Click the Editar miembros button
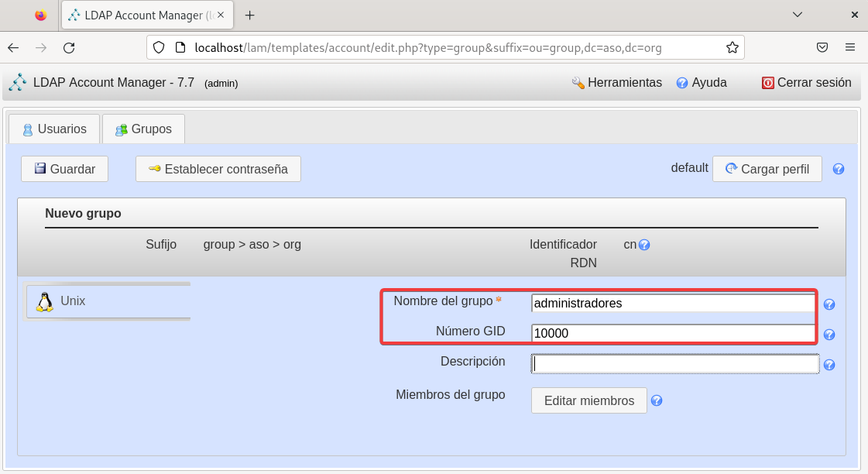The height and width of the screenshot is (474, 868). pyautogui.click(x=588, y=400)
